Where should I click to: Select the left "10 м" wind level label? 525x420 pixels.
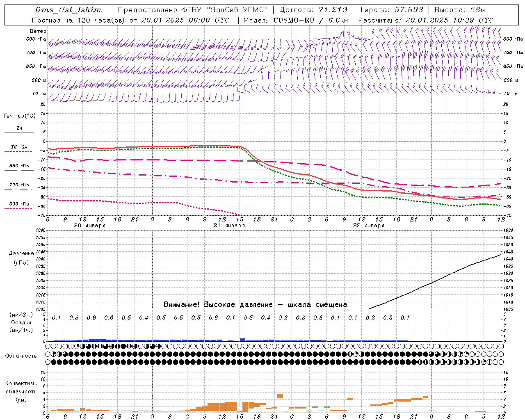[x=39, y=94]
